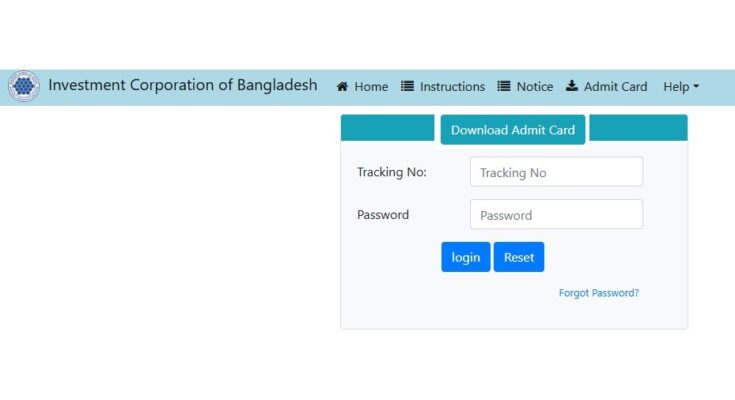Follow the Forgot Password? link
735x400 pixels.
(x=599, y=293)
